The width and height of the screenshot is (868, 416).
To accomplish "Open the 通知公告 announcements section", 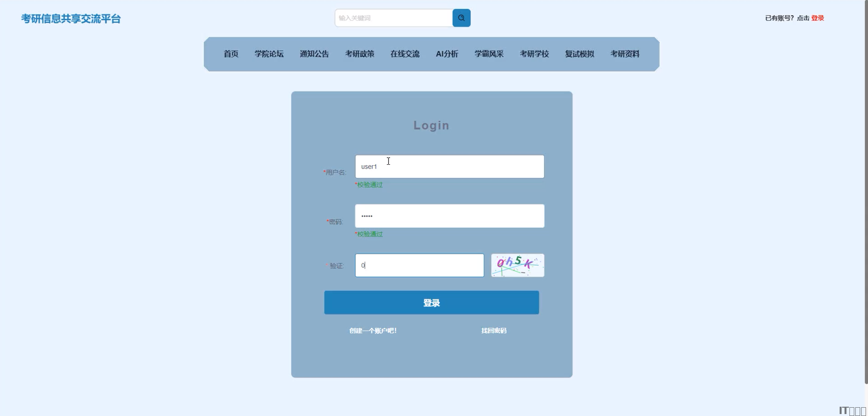I will 314,54.
